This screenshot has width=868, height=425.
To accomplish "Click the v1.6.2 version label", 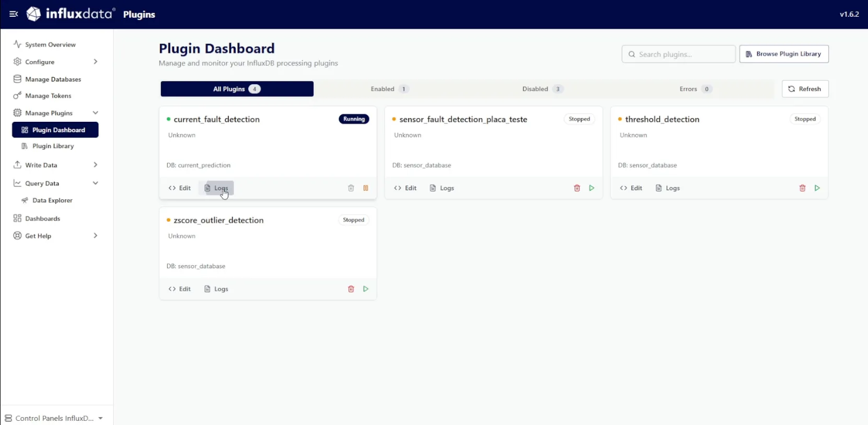I will pos(849,14).
